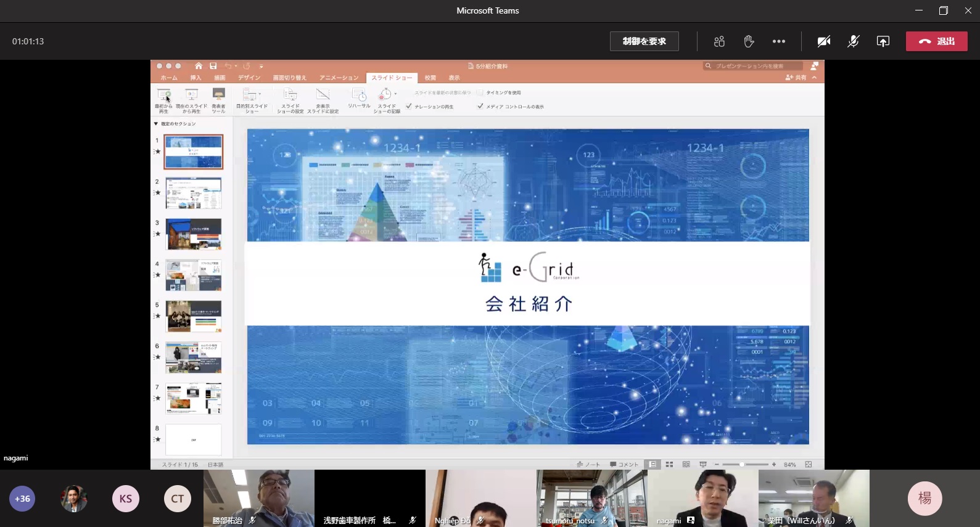The image size is (980, 527).
Task: Select slide 2 thumbnail
Action: (193, 193)
